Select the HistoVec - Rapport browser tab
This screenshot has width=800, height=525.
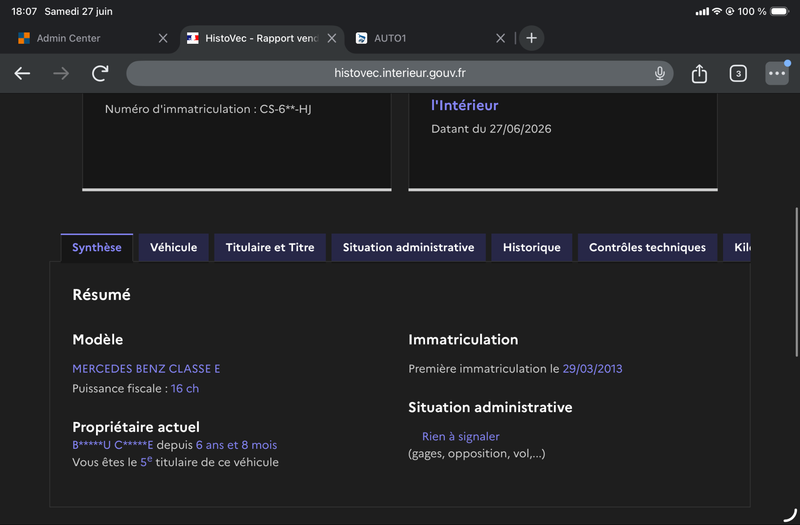(x=262, y=38)
